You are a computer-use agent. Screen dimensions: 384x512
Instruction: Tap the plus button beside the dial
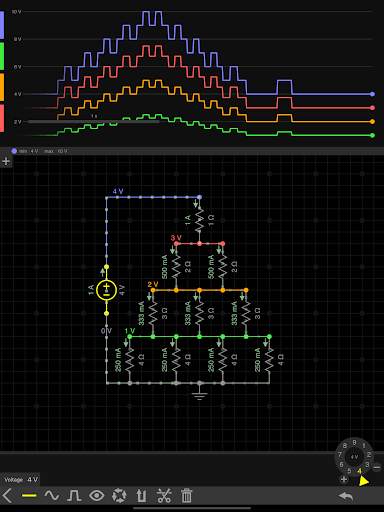coord(344,480)
